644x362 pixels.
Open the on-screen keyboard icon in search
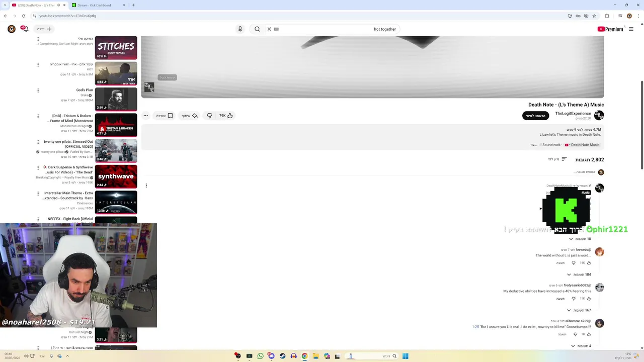point(276,29)
